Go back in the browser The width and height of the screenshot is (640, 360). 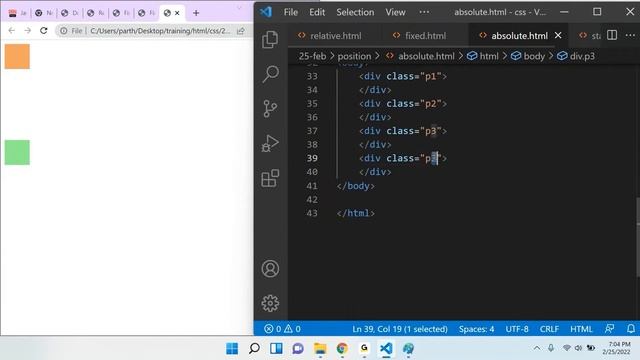(11, 31)
